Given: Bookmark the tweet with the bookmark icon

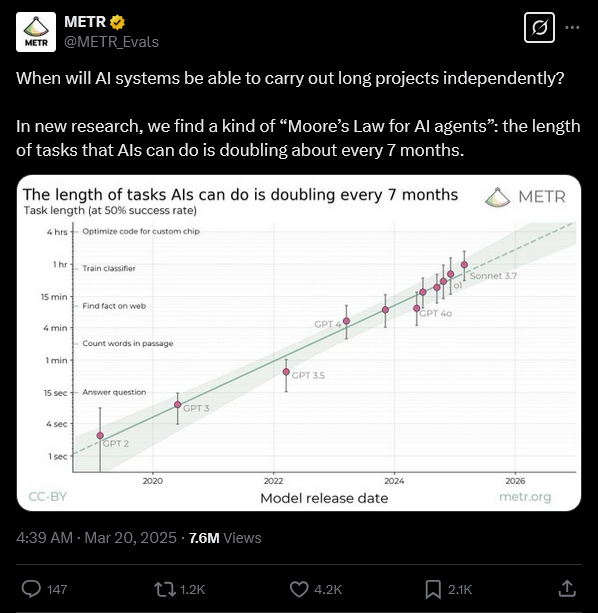Looking at the screenshot, I should click(x=433, y=589).
